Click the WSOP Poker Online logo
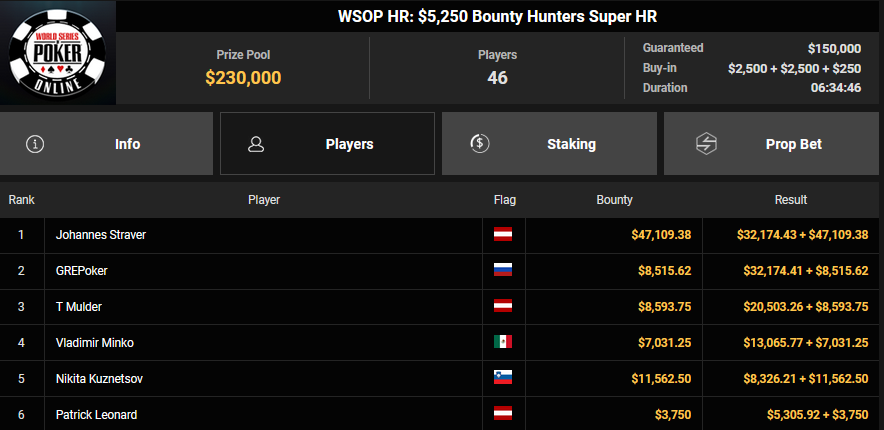884x430 pixels. [x=58, y=54]
